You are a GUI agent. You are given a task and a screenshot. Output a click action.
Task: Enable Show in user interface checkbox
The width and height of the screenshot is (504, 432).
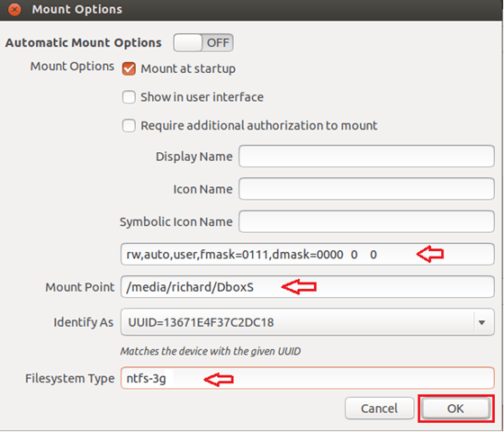pos(129,97)
